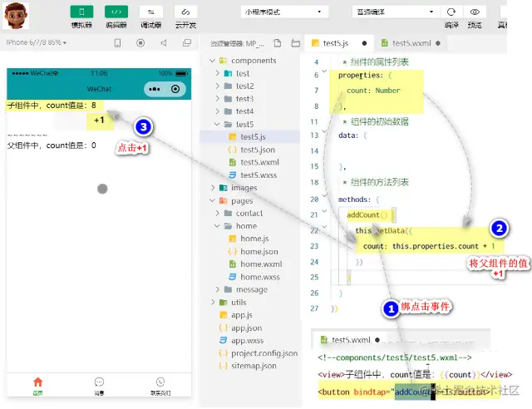
Task: Click the simulator capsule close circle
Action: (x=175, y=89)
